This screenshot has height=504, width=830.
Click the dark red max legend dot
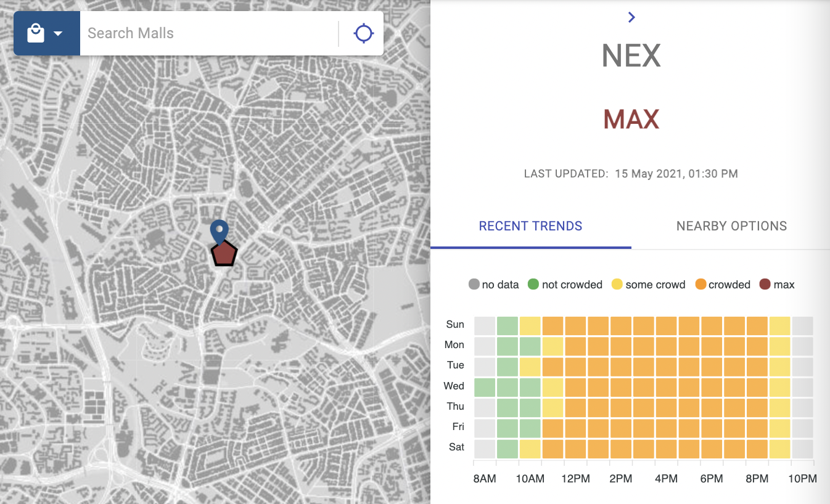coord(765,285)
